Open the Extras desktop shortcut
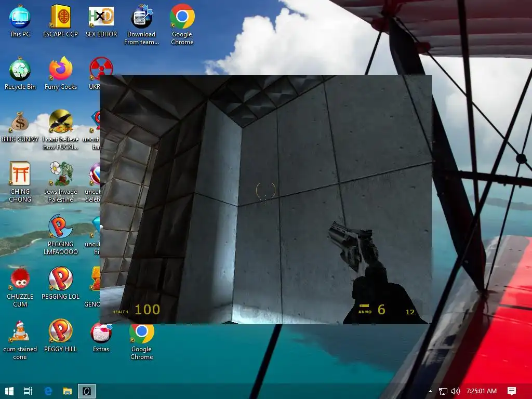Screen dimensions: 532x399 [x=101, y=338]
